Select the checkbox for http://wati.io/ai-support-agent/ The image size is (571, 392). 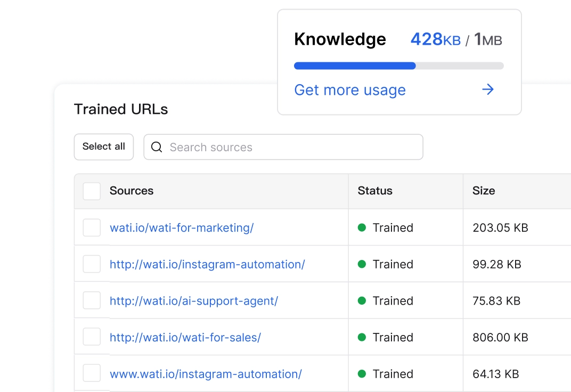(x=92, y=301)
